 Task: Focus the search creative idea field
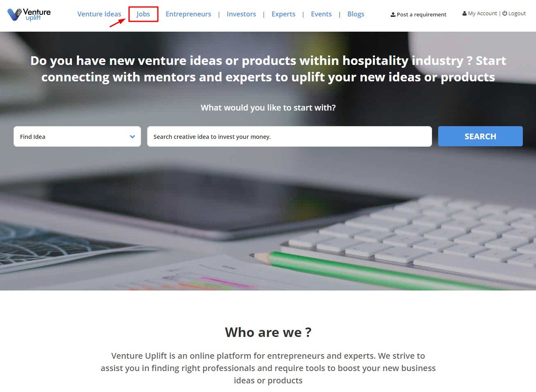coord(289,136)
